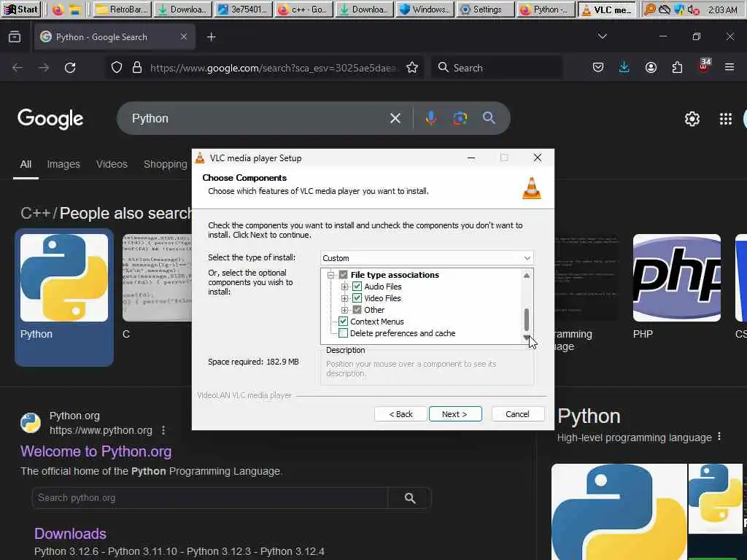Click the tracking protection shield icon
Image resolution: width=747 pixels, height=560 pixels.
click(117, 68)
